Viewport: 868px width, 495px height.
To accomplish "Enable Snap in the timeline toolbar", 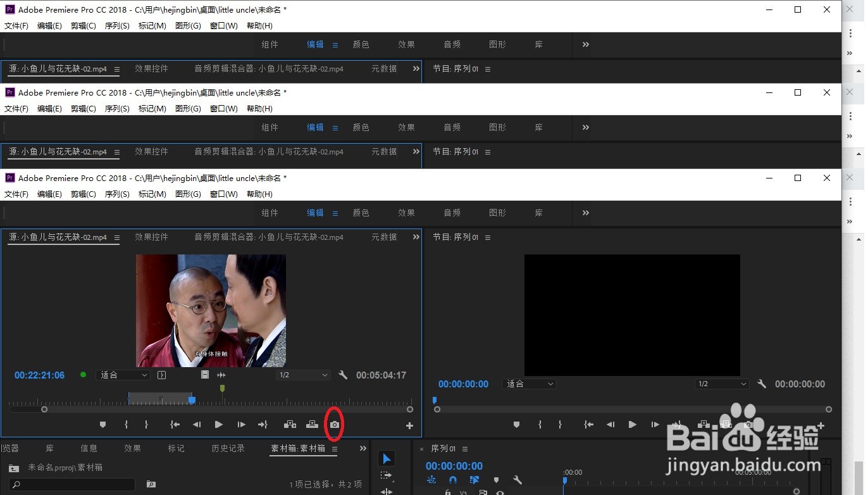I will tap(453, 480).
